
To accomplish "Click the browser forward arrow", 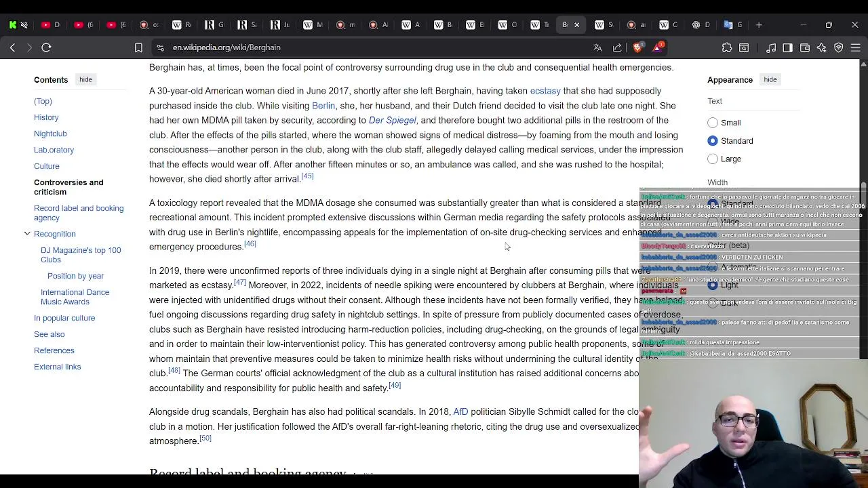I will pos(29,47).
